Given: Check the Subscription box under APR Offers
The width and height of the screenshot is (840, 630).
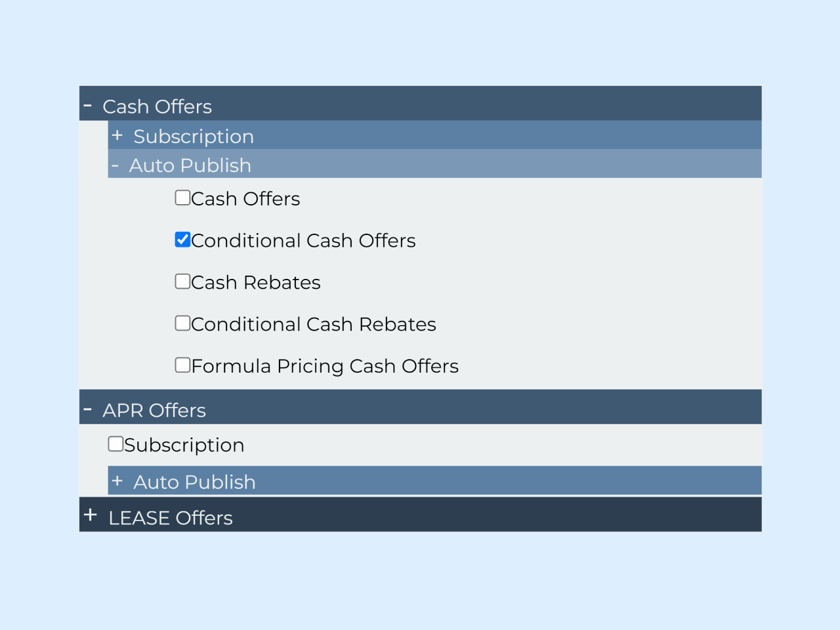Looking at the screenshot, I should (115, 444).
